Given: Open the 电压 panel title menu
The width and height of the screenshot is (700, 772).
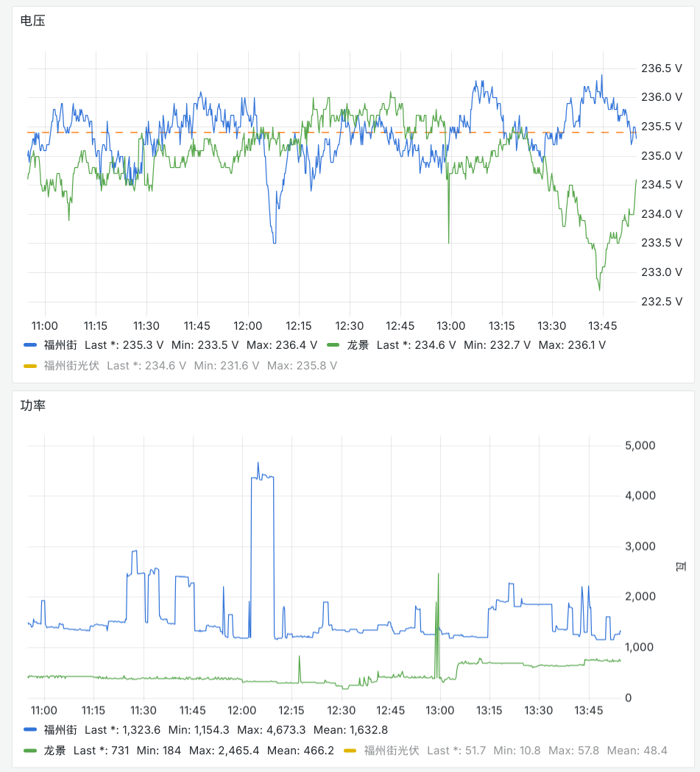Looking at the screenshot, I should [x=33, y=21].
